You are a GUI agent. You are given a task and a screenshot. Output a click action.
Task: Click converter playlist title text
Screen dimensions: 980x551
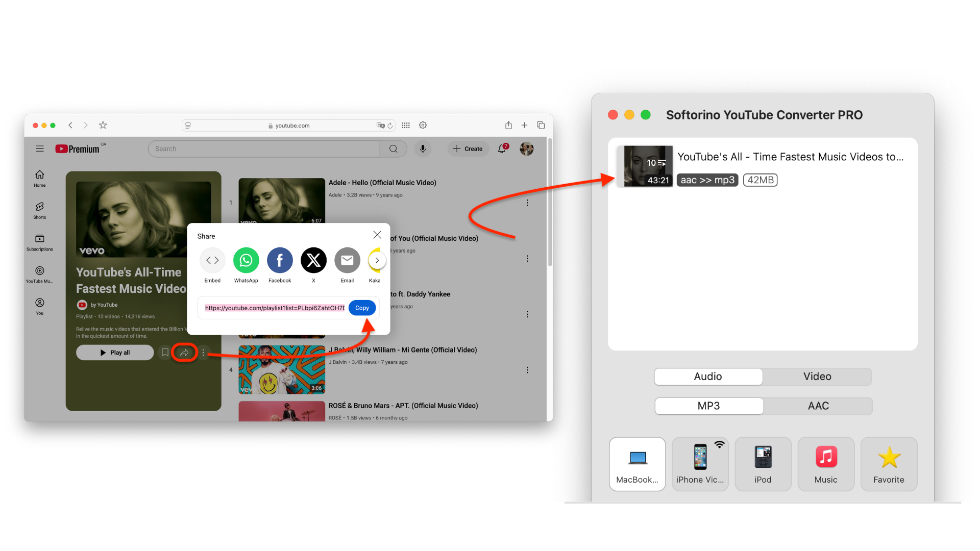pyautogui.click(x=790, y=157)
